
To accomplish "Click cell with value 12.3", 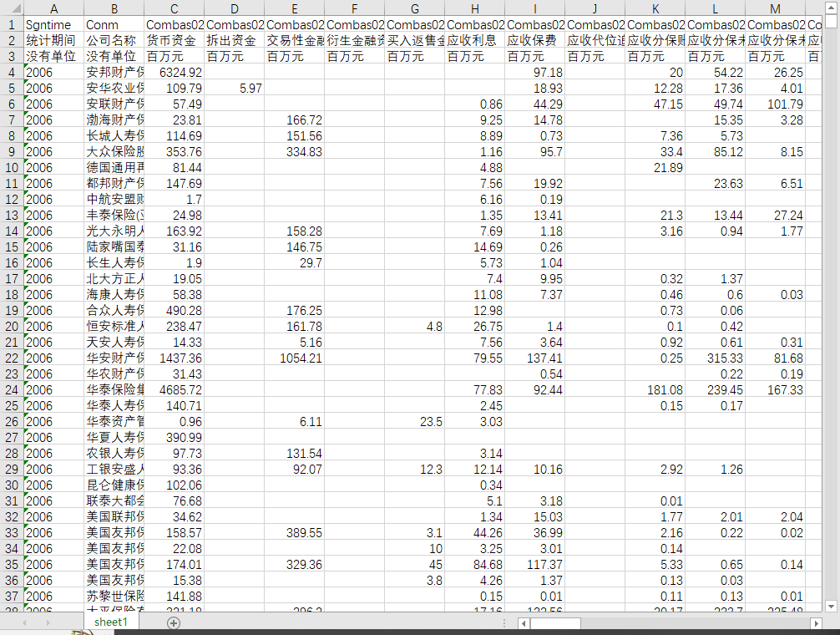I will [415, 470].
